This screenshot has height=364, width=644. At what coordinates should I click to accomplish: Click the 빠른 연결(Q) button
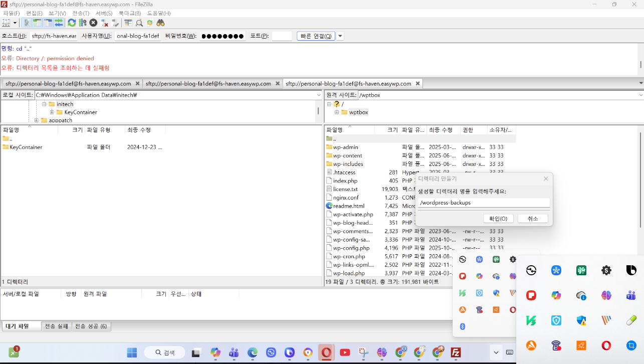316,36
